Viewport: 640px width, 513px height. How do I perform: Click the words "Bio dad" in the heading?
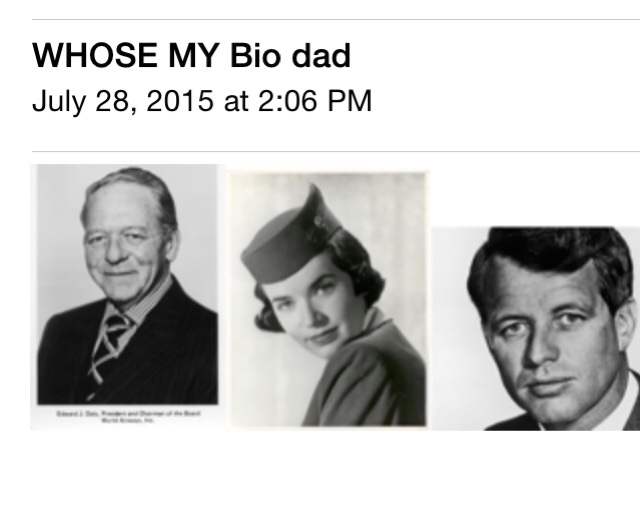pos(290,56)
